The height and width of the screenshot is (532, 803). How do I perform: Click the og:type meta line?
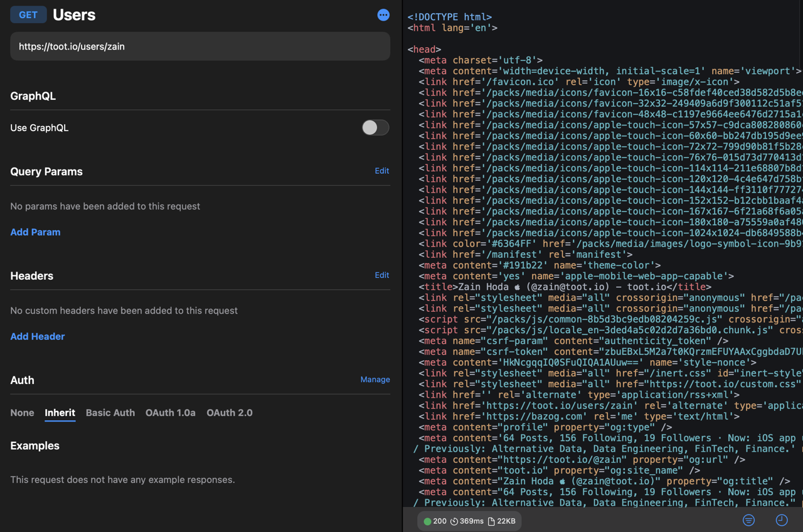[x=545, y=427]
